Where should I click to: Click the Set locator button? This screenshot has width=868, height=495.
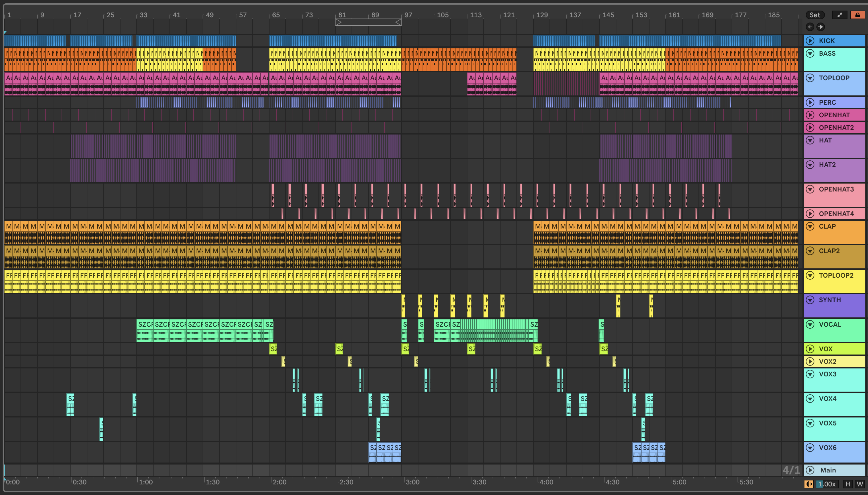[815, 15]
